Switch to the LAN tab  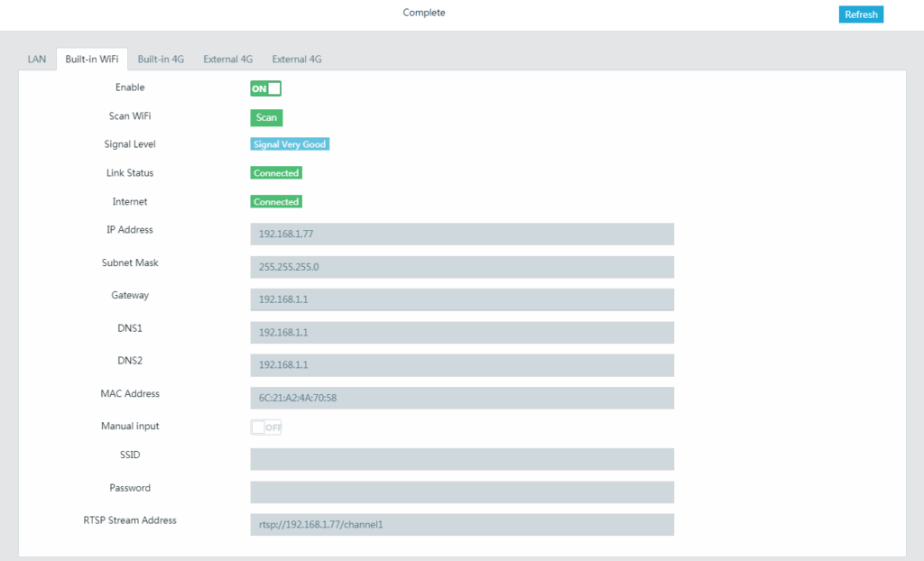pyautogui.click(x=37, y=60)
